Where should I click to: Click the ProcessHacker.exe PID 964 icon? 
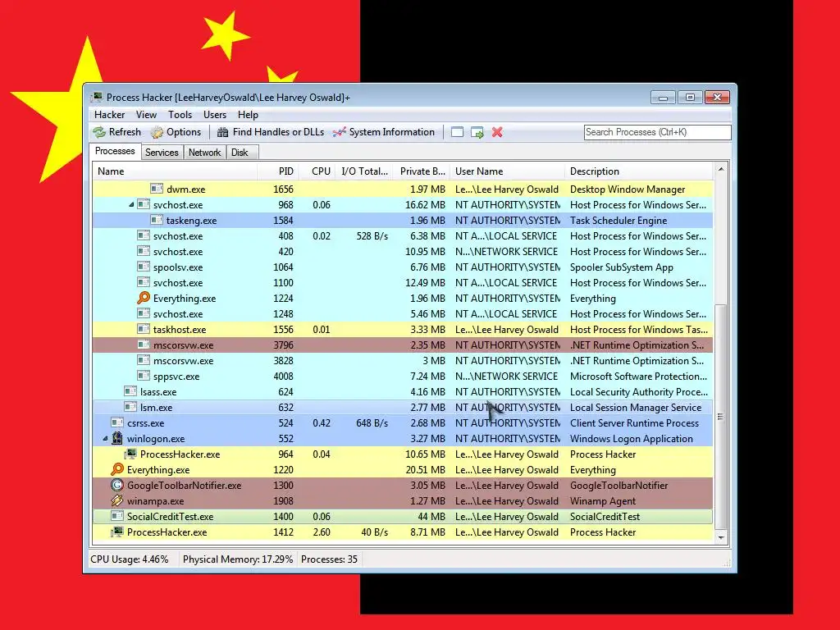[x=130, y=454]
